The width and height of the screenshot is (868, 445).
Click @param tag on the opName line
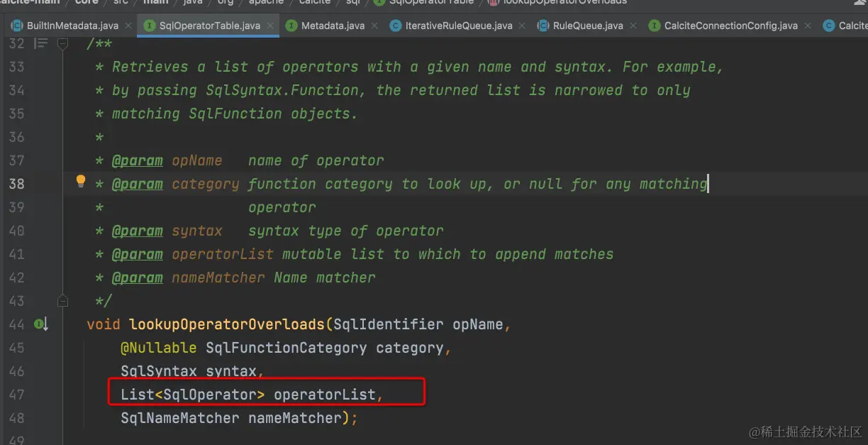(x=138, y=160)
